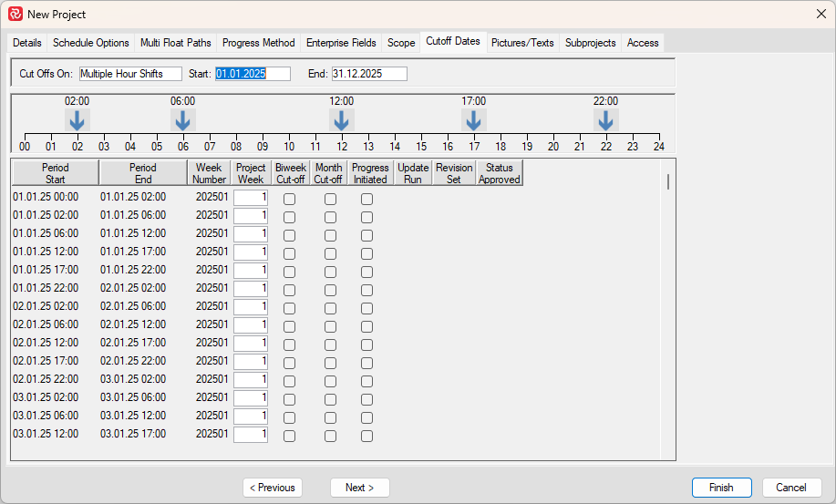Screen dimensions: 836x504
Task: Tick Progress Initiated for 01.01.25 06:00 row
Action: [366, 235]
